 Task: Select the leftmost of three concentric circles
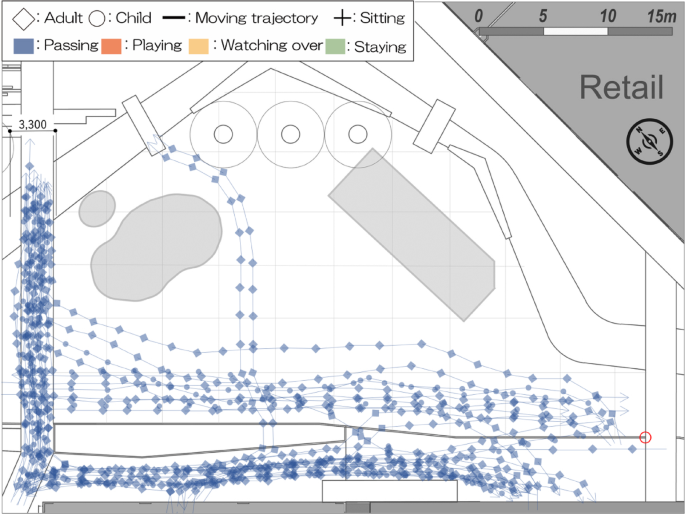point(223,133)
